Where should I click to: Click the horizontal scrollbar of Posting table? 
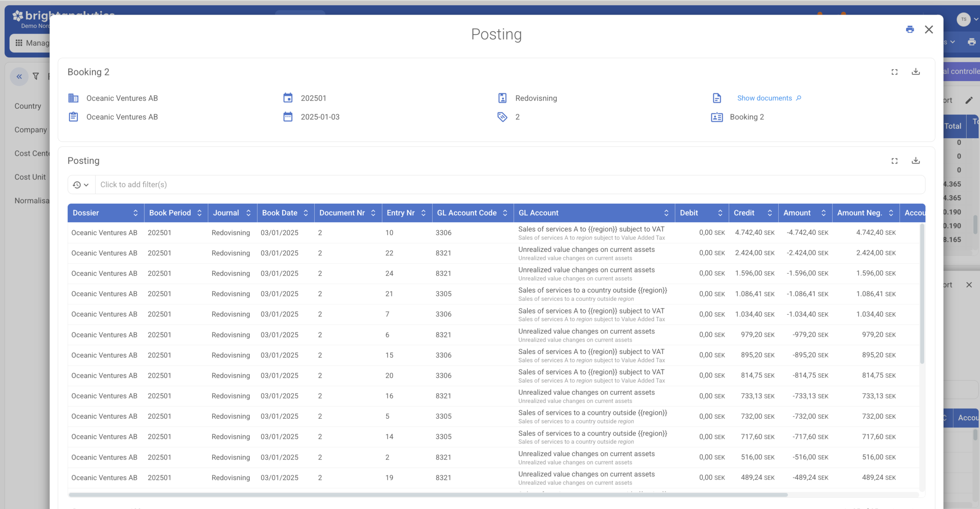428,495
